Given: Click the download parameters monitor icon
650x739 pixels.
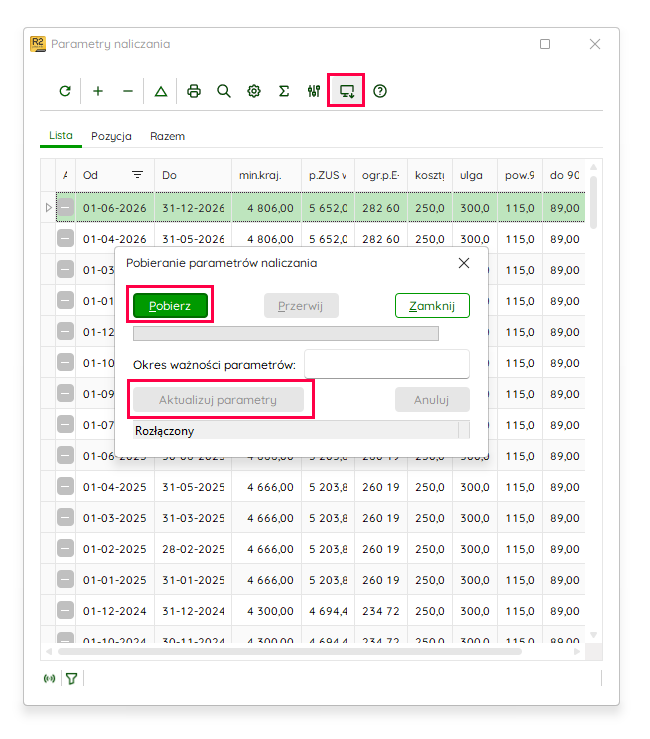Looking at the screenshot, I should pyautogui.click(x=347, y=91).
